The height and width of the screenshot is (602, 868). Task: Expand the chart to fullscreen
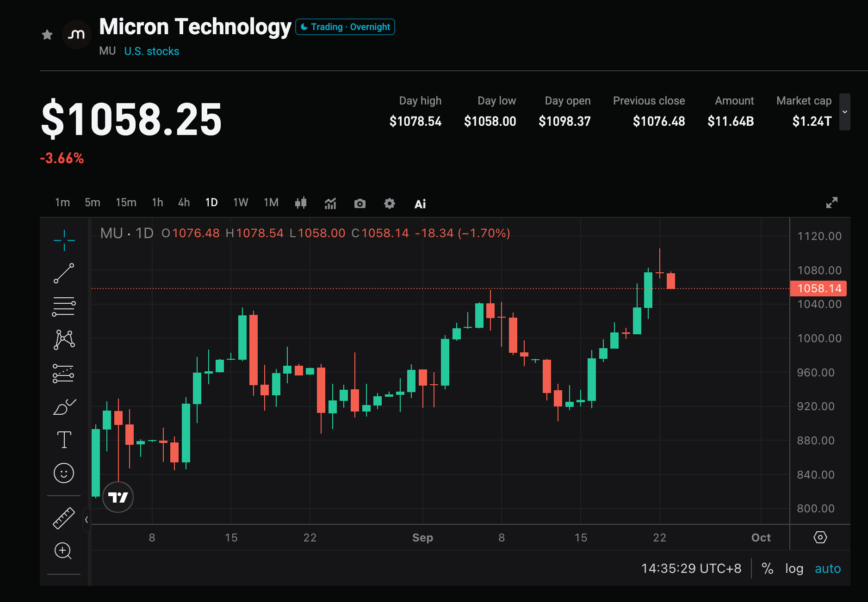pyautogui.click(x=832, y=203)
